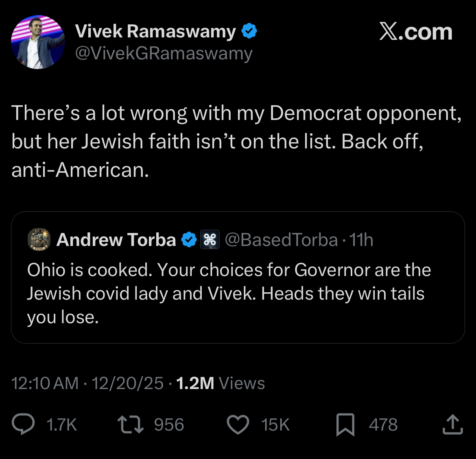Screen dimensions: 476x459
Task: Open the share upload icon
Action: click(452, 424)
